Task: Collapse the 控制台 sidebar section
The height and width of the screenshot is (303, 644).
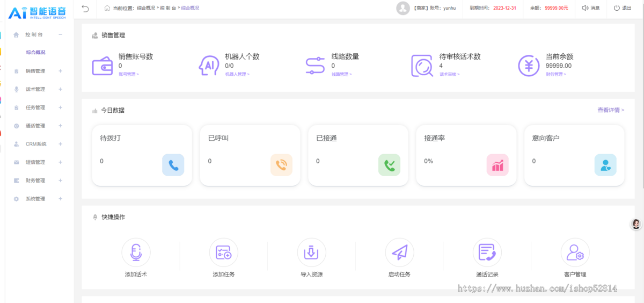Action: tap(60, 34)
